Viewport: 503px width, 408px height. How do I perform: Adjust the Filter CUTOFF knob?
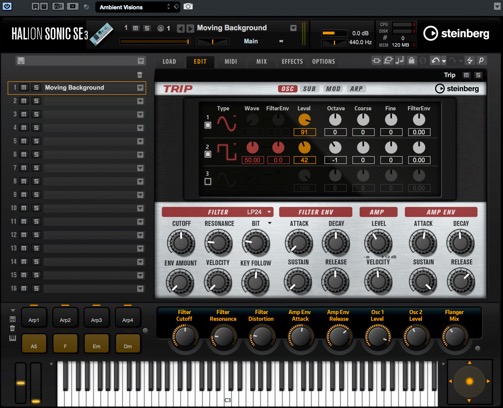click(x=181, y=242)
